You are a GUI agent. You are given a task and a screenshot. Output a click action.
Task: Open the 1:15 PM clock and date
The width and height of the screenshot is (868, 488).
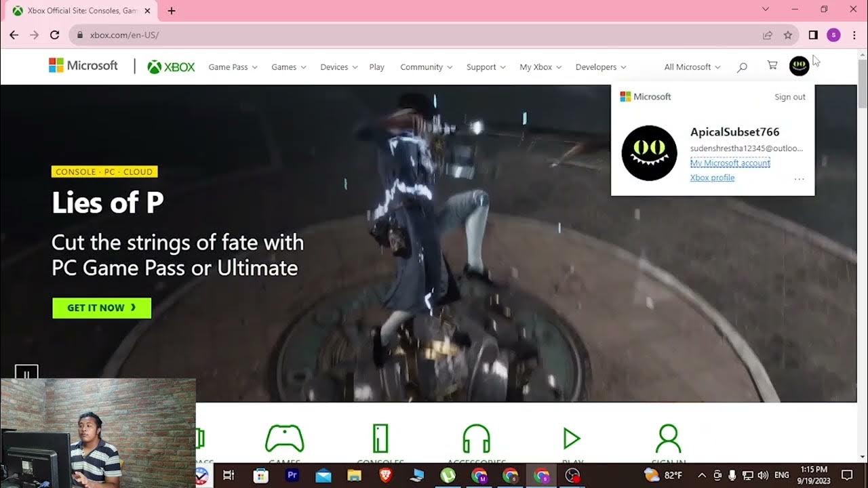click(814, 475)
